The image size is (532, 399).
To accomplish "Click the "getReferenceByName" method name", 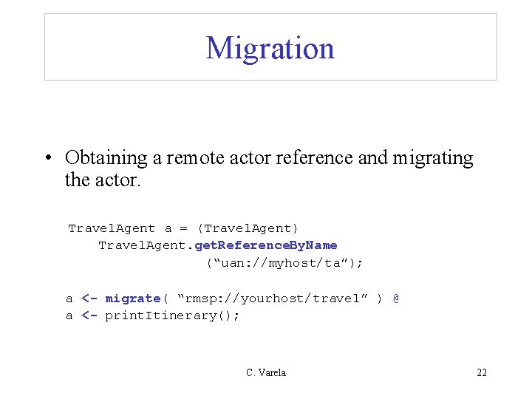I will coord(266,245).
